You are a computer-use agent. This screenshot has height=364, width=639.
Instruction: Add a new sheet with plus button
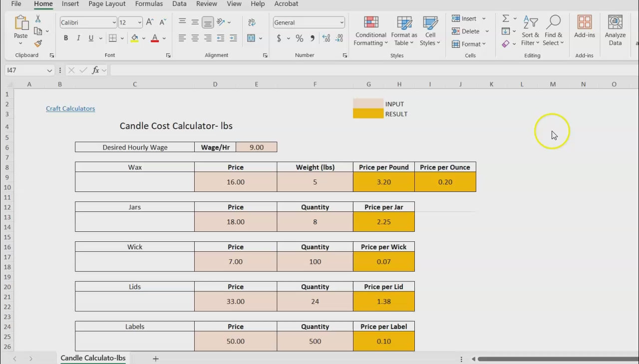click(156, 359)
